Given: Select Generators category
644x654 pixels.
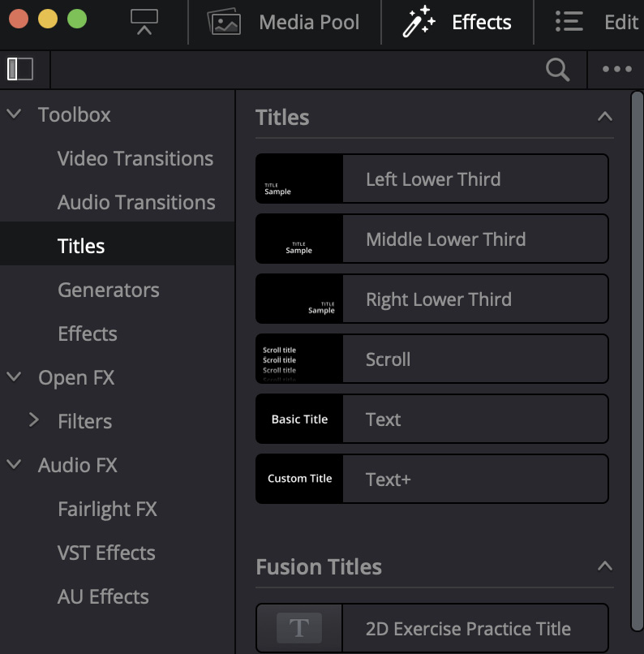Looking at the screenshot, I should click(109, 290).
